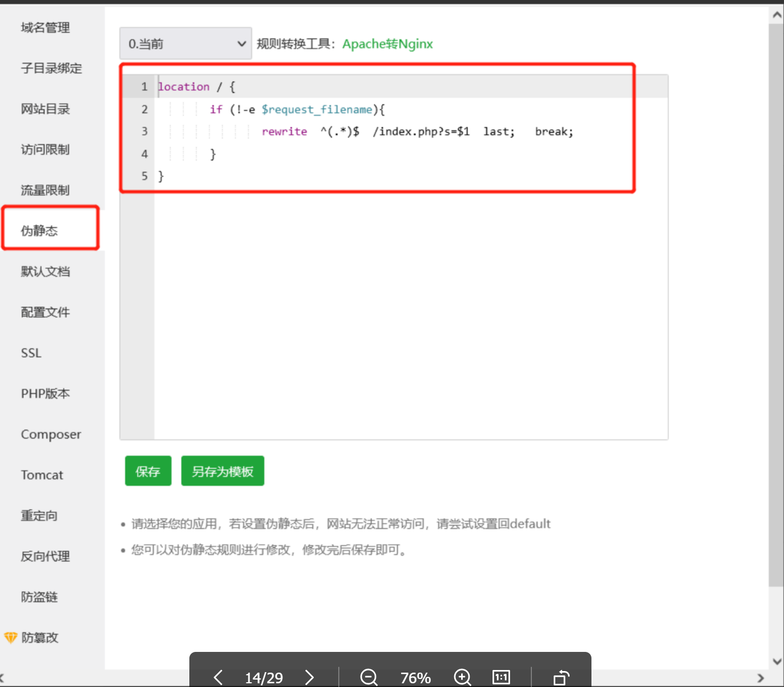Select the 伪静态 menu item
784x687 pixels.
[39, 231]
